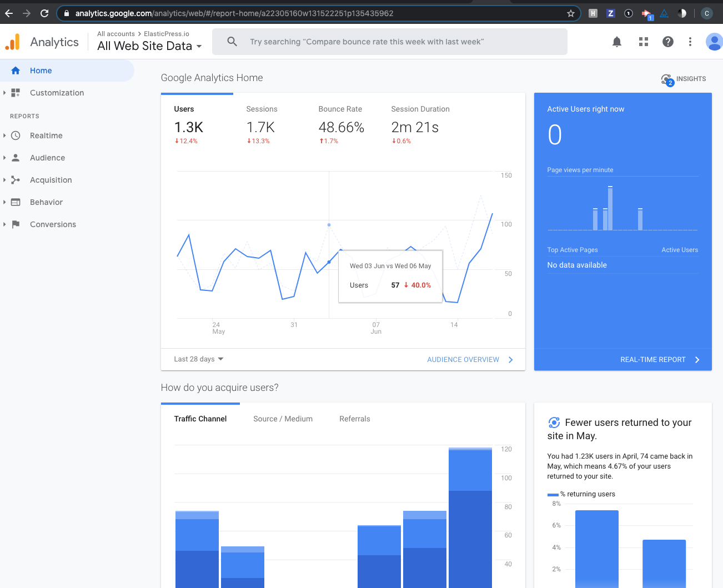
Task: Click the Behavior window icon
Action: click(x=16, y=202)
